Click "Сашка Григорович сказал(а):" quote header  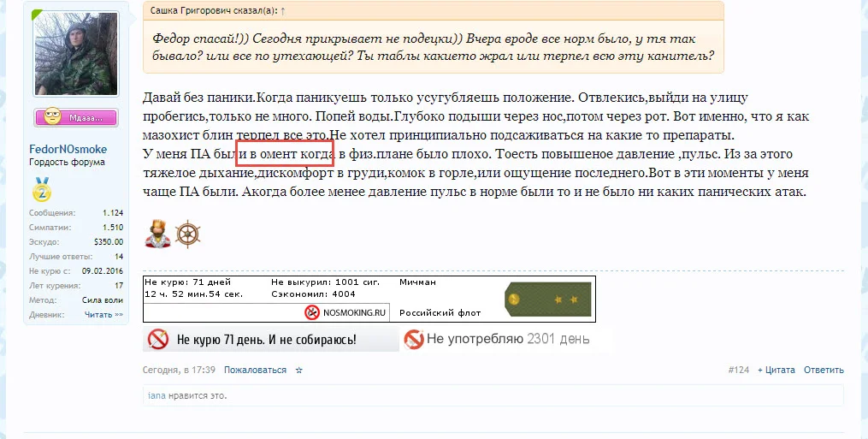215,10
